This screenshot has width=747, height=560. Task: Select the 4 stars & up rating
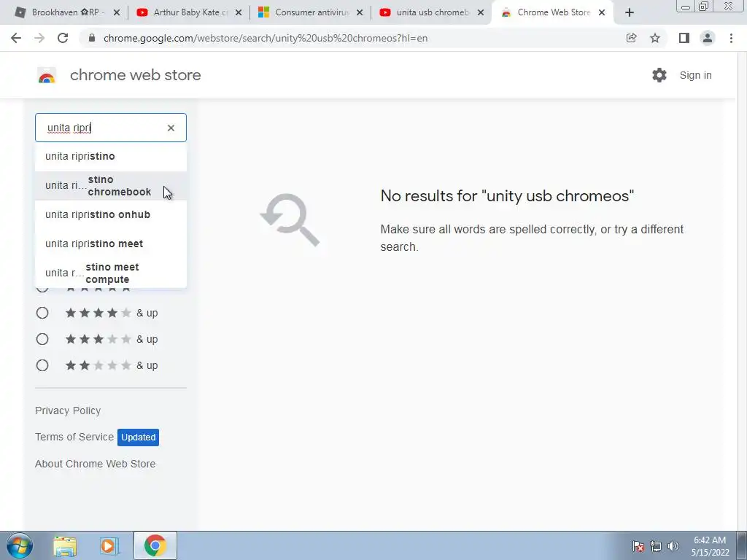[x=42, y=313]
